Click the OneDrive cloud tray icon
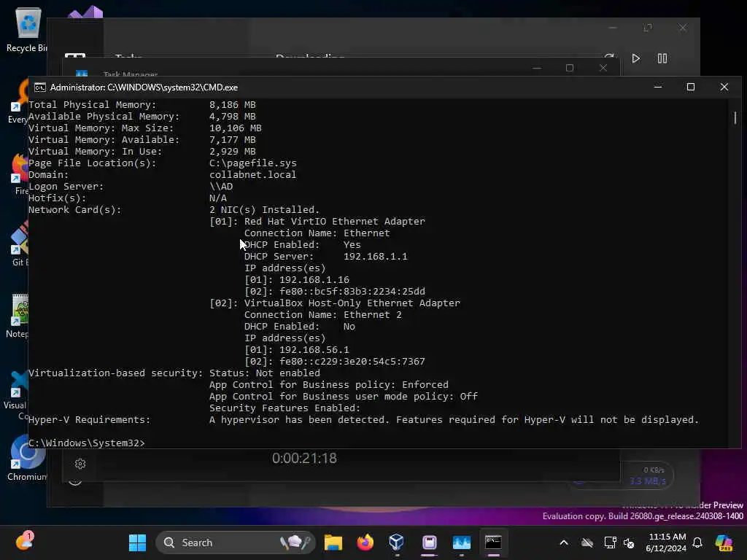Viewport: 747px width, 560px height. pos(587,542)
